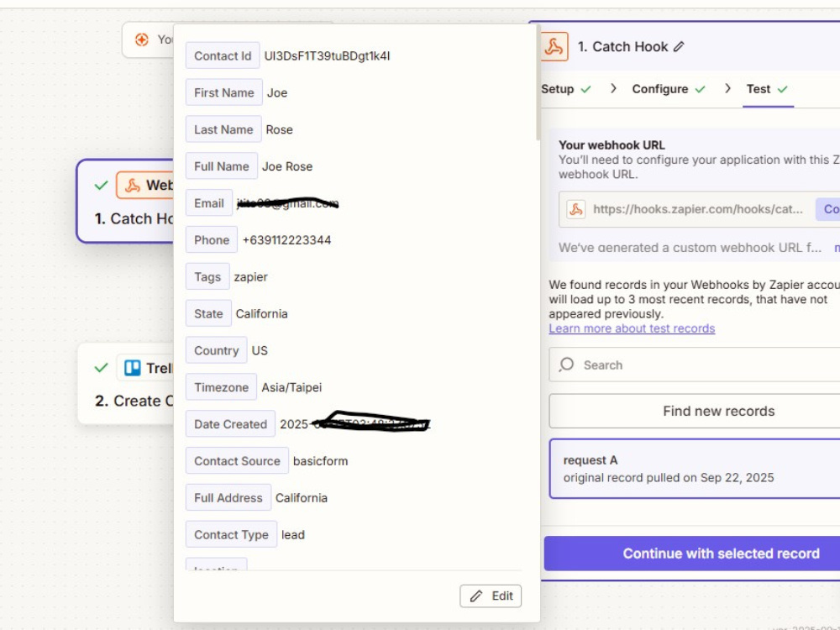This screenshot has width=840, height=630.
Task: Click the Your webhook URL heading
Action: coord(612,145)
